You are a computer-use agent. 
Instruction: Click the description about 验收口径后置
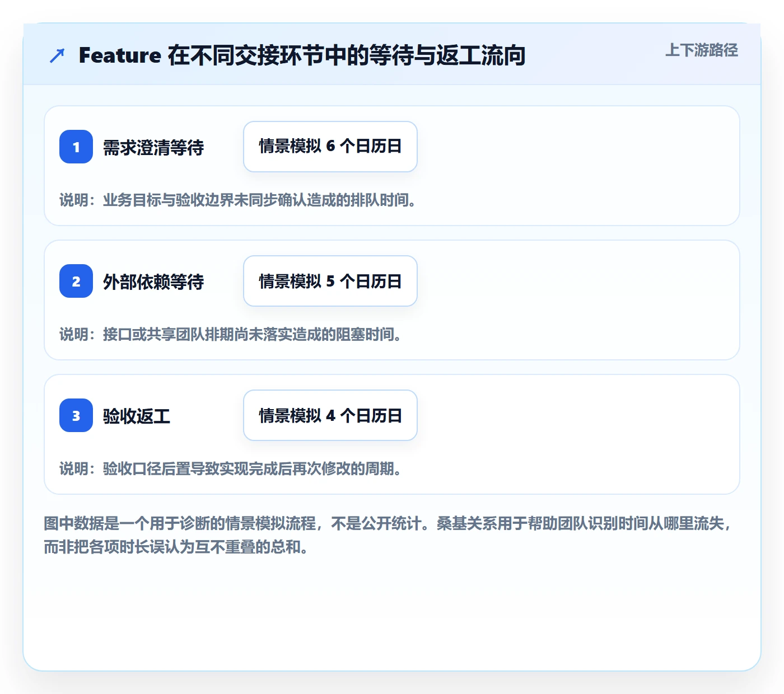(x=231, y=468)
